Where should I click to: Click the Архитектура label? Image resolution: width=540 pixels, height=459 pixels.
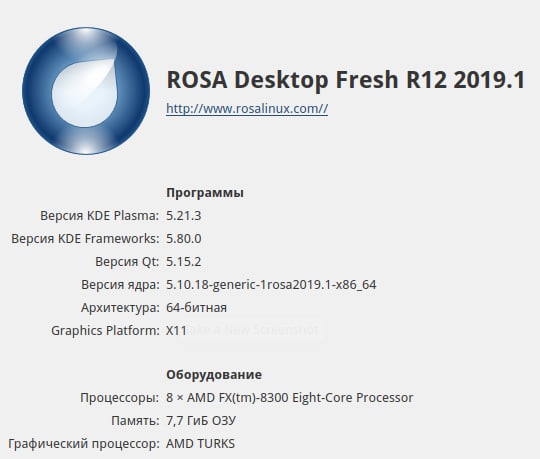[x=120, y=307]
